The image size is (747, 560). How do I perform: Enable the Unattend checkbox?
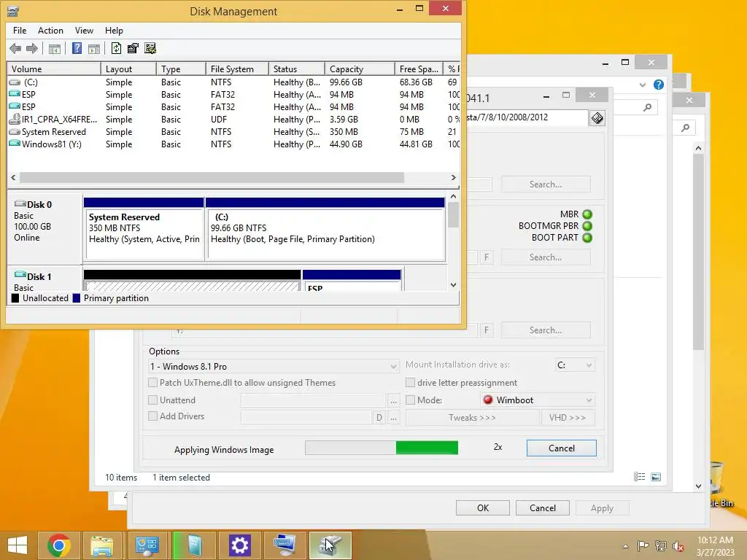click(x=153, y=400)
